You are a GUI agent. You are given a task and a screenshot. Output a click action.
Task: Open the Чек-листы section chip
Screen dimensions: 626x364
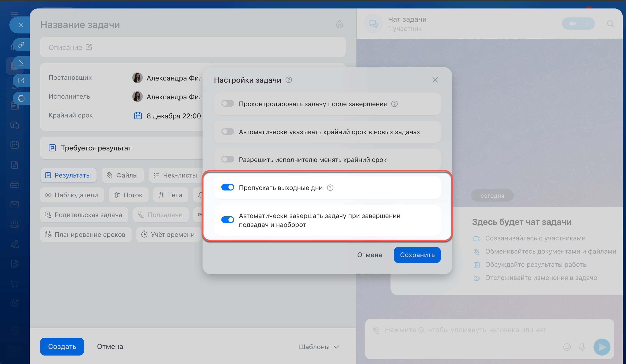(x=175, y=175)
